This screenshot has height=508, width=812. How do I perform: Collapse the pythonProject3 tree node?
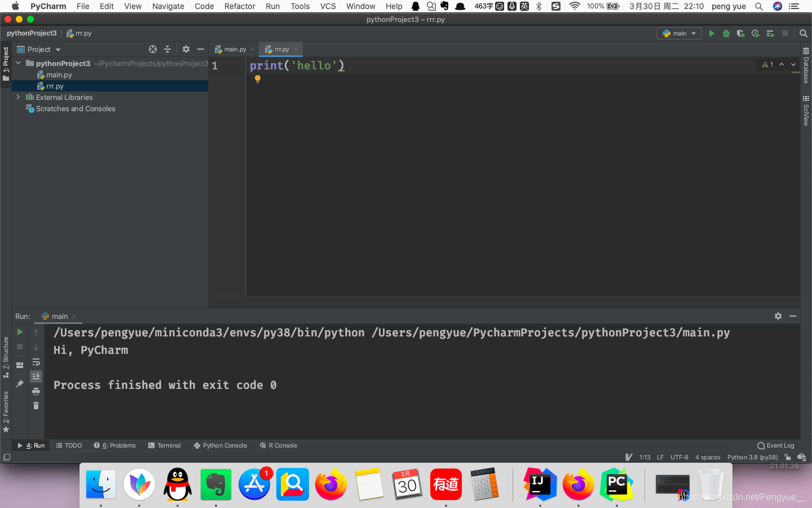pyautogui.click(x=19, y=63)
